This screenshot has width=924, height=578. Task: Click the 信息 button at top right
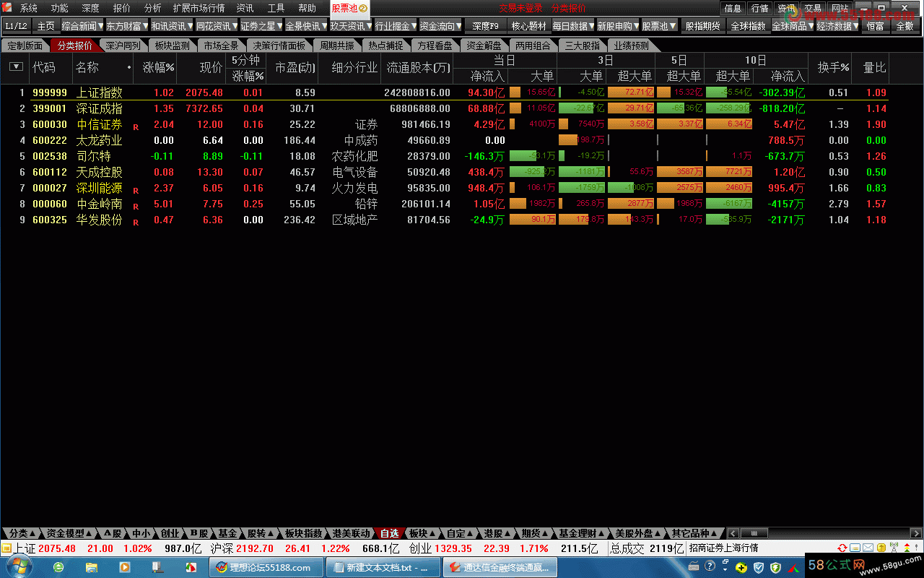point(732,8)
